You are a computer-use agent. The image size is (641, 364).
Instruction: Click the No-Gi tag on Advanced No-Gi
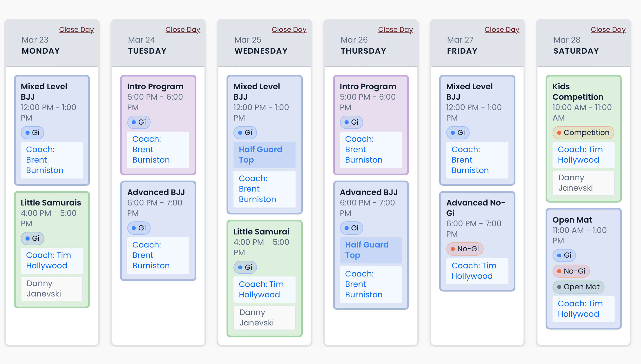465,249
